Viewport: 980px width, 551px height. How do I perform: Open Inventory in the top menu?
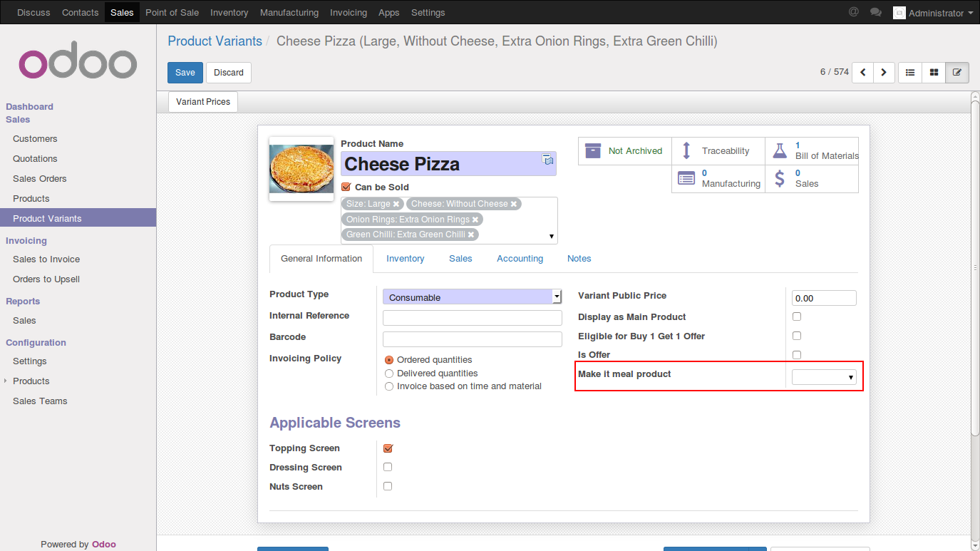[x=229, y=12]
